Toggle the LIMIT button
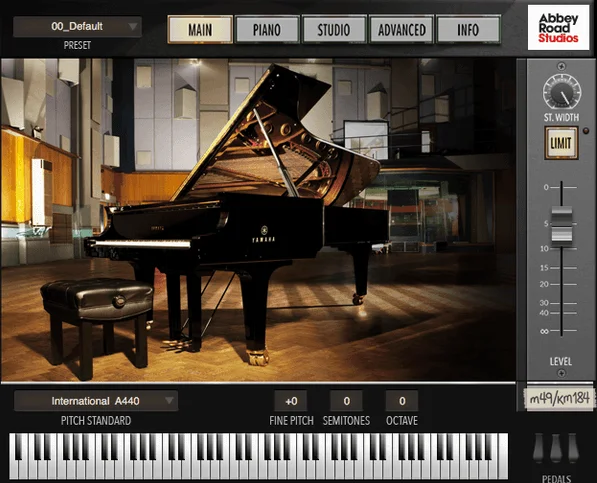The width and height of the screenshot is (597, 483). (x=561, y=143)
